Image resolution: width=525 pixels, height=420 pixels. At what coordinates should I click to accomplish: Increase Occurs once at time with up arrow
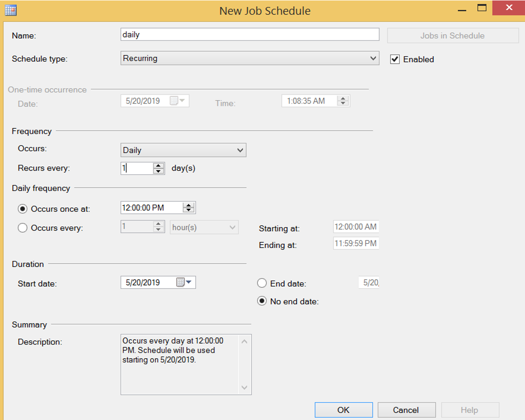[x=189, y=205]
